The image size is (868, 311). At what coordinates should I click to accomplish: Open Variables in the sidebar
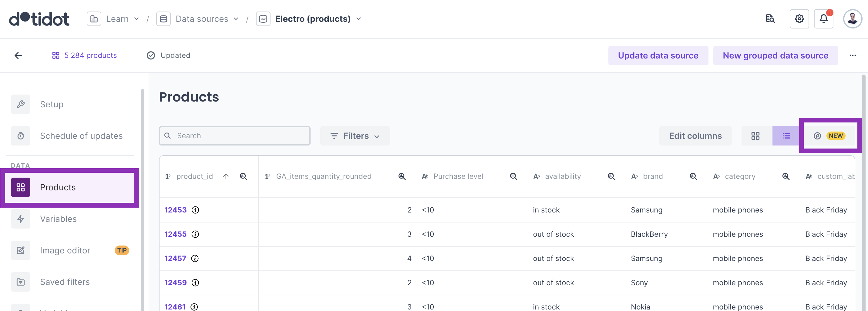click(58, 219)
